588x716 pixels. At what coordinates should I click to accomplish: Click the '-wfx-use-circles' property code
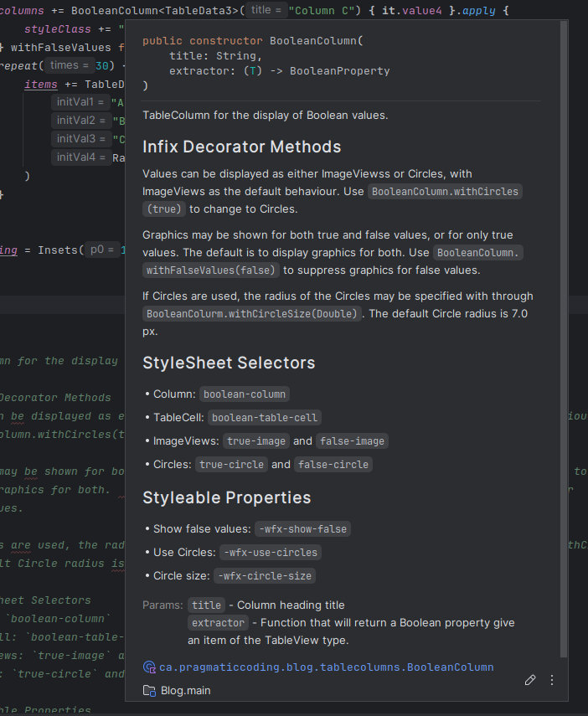pos(271,553)
